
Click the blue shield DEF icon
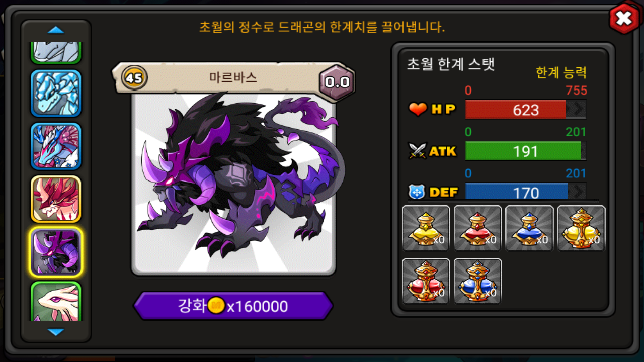click(417, 192)
